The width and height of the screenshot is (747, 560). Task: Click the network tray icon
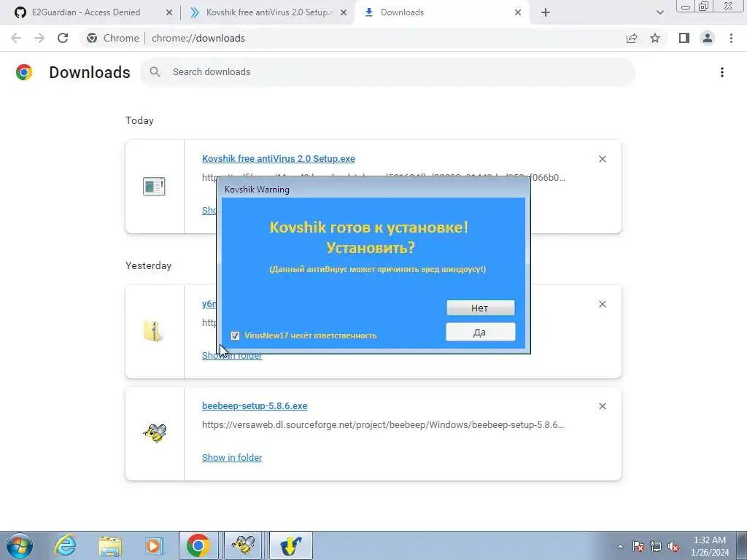(656, 546)
